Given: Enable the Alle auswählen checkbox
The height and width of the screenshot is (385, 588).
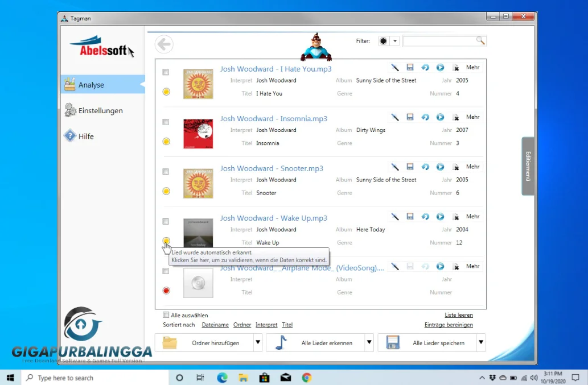Looking at the screenshot, I should click(166, 315).
